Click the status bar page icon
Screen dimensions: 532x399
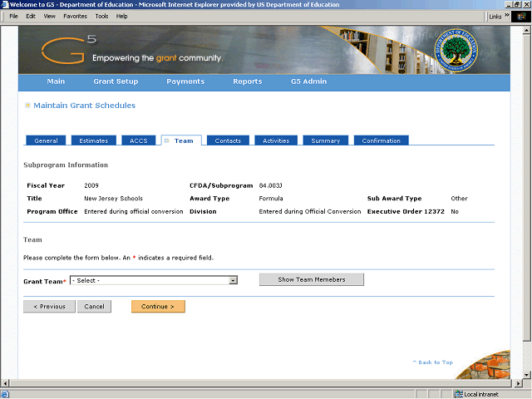tap(5, 394)
